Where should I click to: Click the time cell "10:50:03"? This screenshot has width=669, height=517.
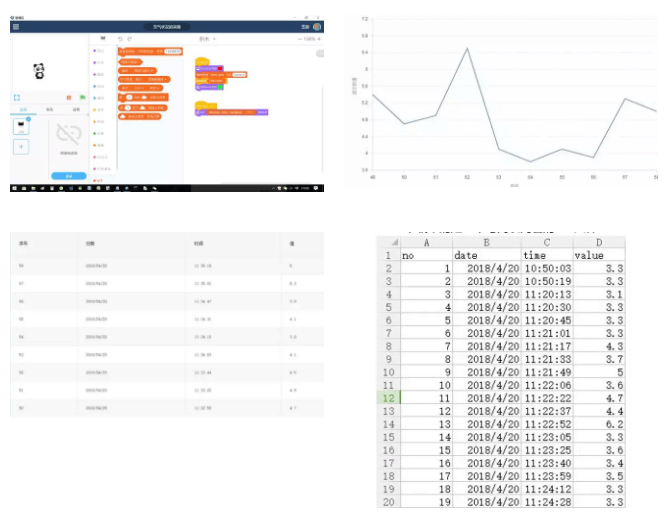coord(547,268)
